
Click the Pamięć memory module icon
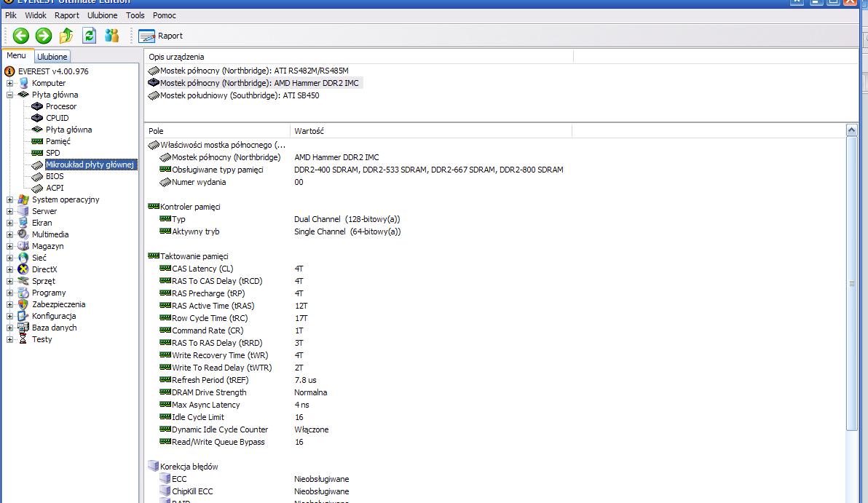click(x=37, y=141)
